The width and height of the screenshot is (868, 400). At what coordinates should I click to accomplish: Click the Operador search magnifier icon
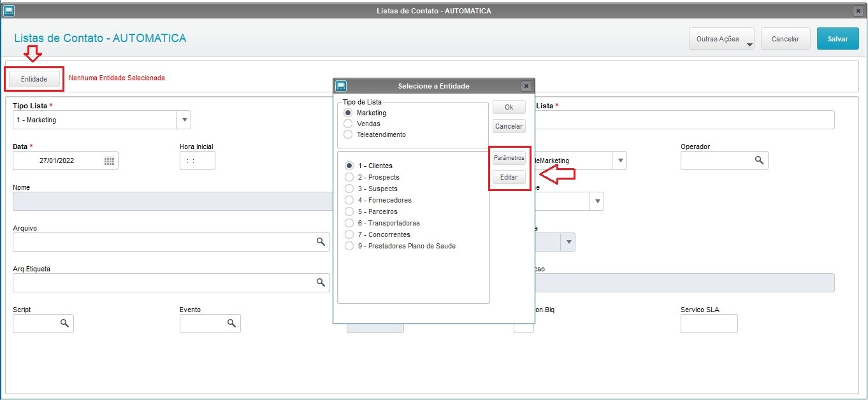pyautogui.click(x=759, y=161)
